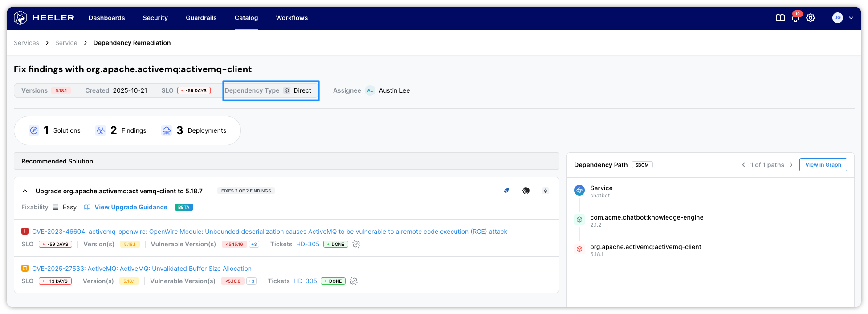Click the lightning bolt automation icon
Viewport: 868px width, 314px height.
[545, 191]
